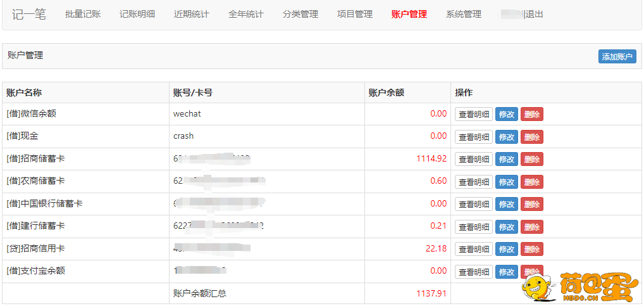Edit the 中国银行储蓄卡 account
This screenshot has height=306, width=644.
[x=507, y=204]
